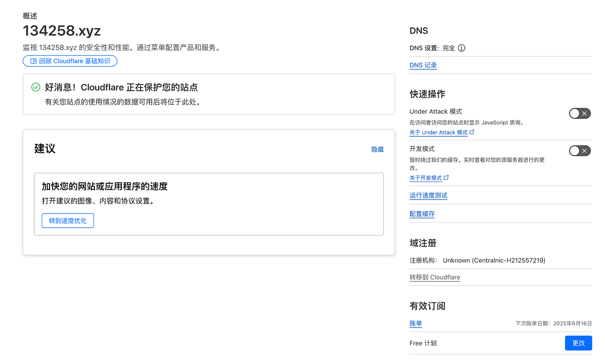Viewport: 605px width, 364px height.
Task: Click the Unknown (Centralnic-H212557219) registrar text
Action: (x=494, y=261)
